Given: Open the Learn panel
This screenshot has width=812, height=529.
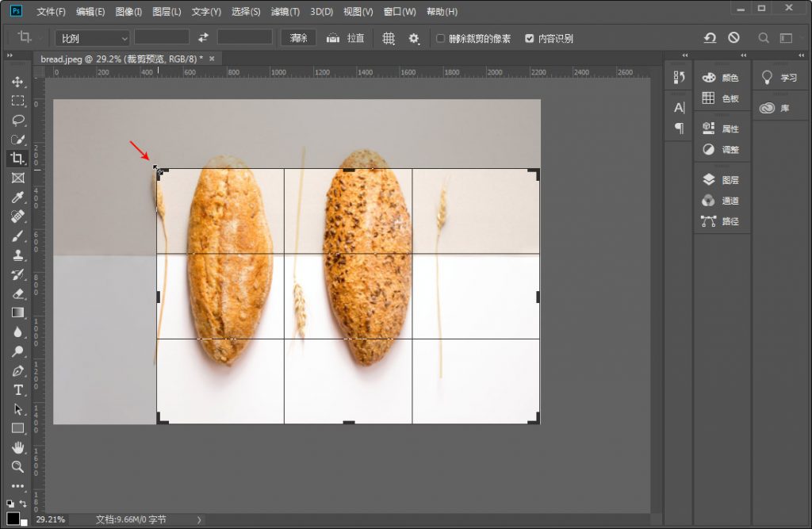Looking at the screenshot, I should 780,78.
